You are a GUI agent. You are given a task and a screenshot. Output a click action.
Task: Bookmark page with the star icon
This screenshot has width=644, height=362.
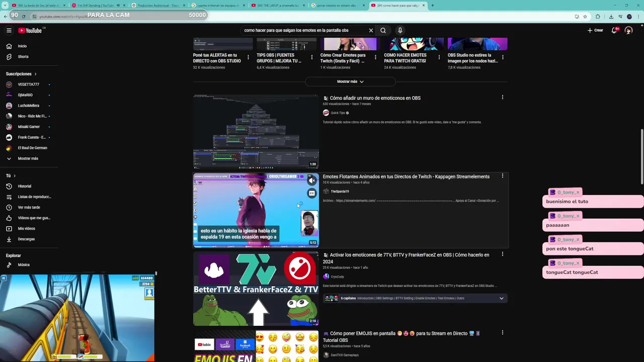(585, 16)
